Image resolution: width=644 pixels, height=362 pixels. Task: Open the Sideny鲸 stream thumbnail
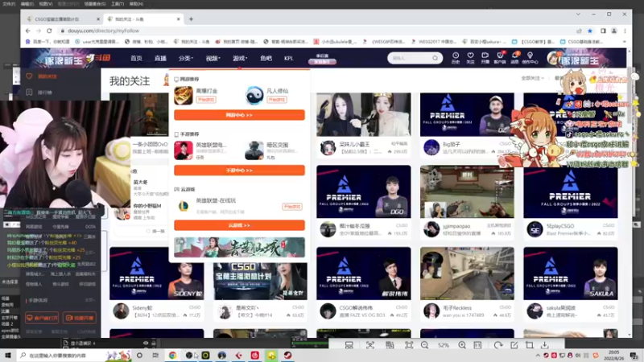pos(156,274)
